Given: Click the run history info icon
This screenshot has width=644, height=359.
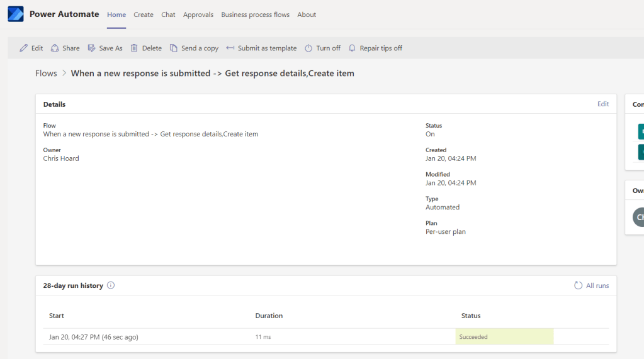Looking at the screenshot, I should tap(111, 285).
